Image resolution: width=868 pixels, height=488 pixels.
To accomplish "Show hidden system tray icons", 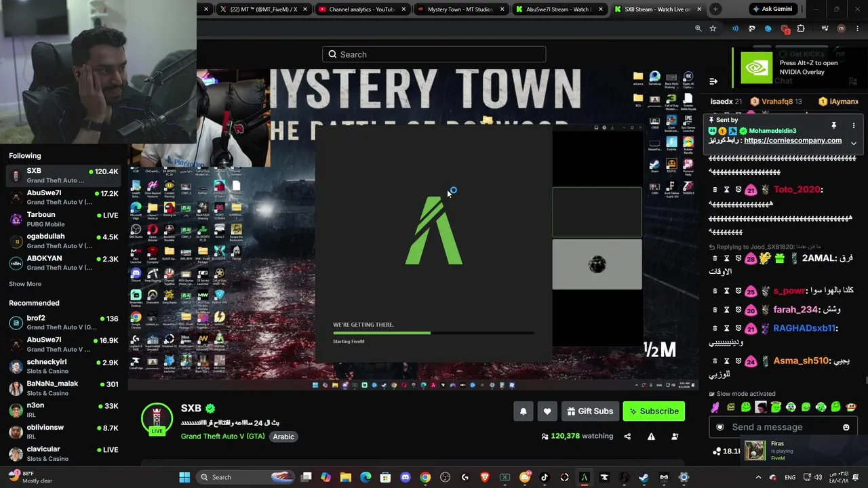I will [x=758, y=477].
